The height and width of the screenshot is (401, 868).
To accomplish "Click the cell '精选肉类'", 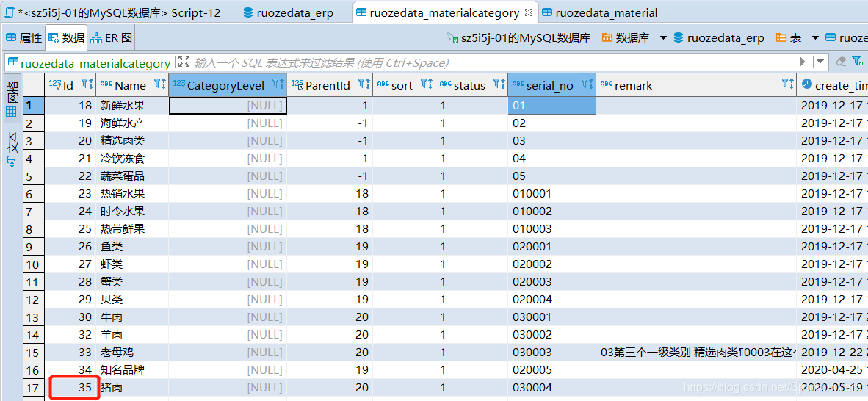I will point(131,141).
